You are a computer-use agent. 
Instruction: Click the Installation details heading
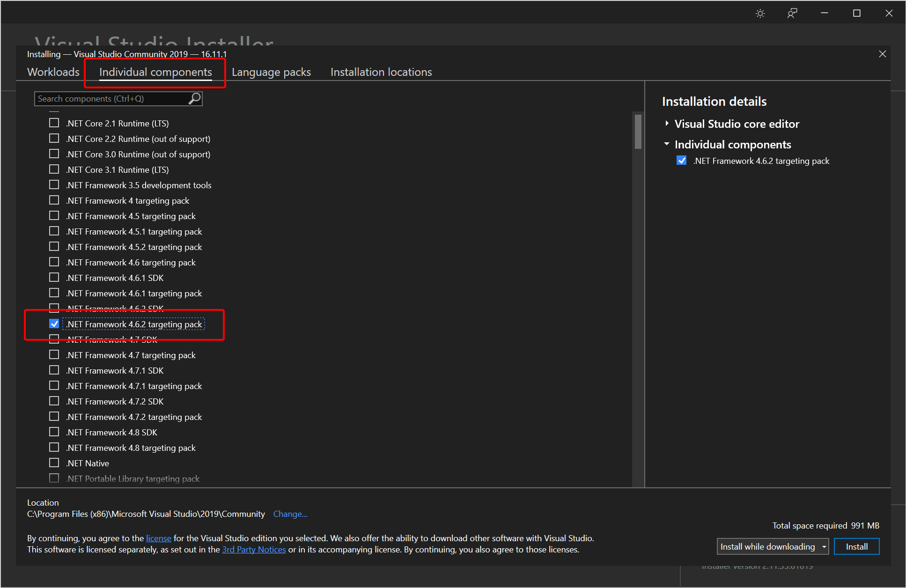coord(714,102)
